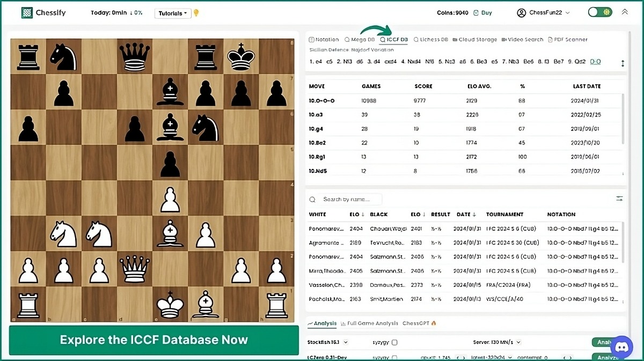This screenshot has width=644, height=361.
Task: Open the Video Search tab
Action: (x=522, y=40)
